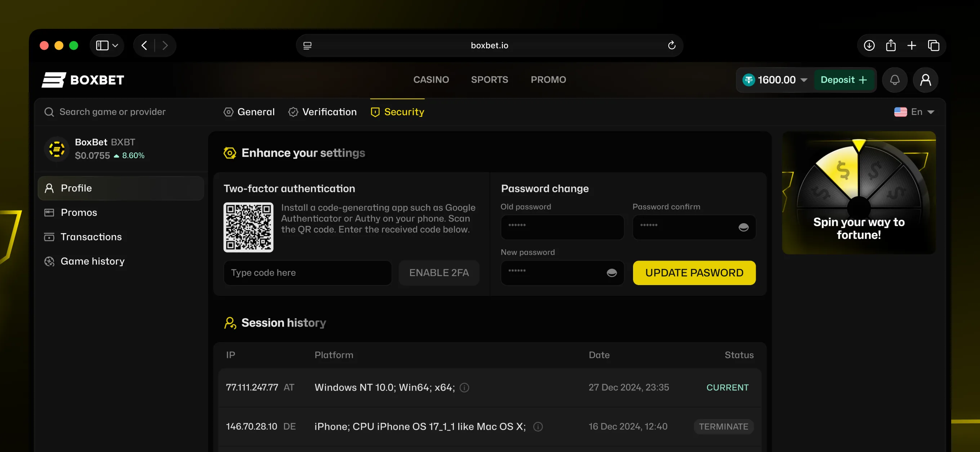Terminate the iPhone session
This screenshot has height=452, width=980.
[723, 426]
